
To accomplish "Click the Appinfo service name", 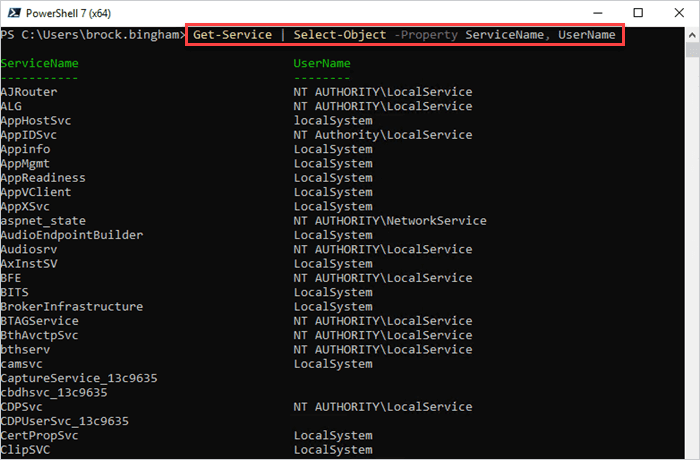I will 25,149.
